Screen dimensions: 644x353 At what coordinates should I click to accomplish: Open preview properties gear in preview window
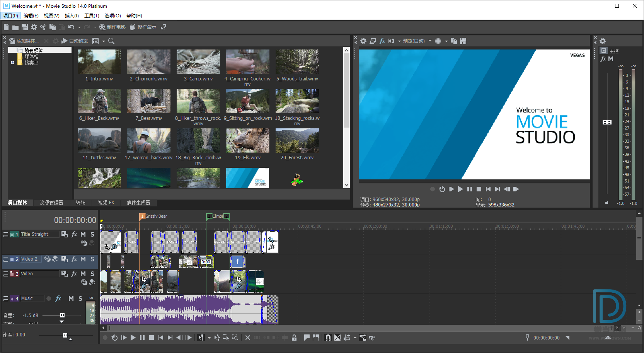click(363, 41)
